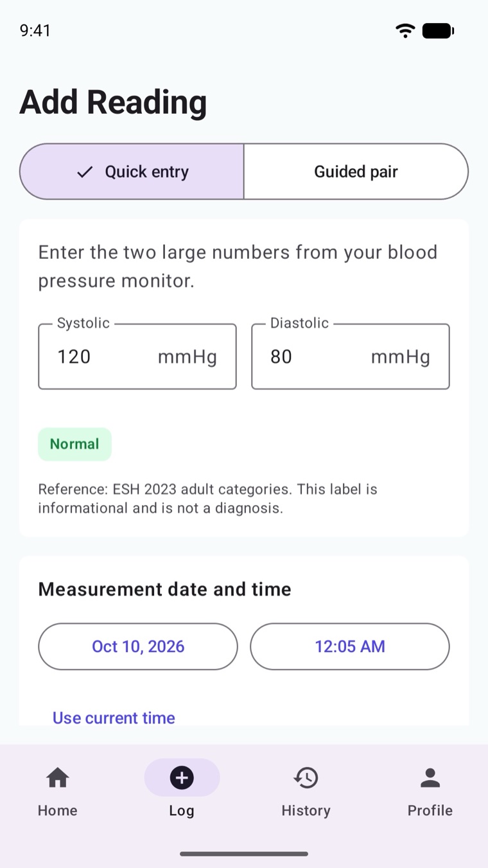Screen dimensions: 488x868
Task: Go to the History tab label
Action: pyautogui.click(x=306, y=810)
